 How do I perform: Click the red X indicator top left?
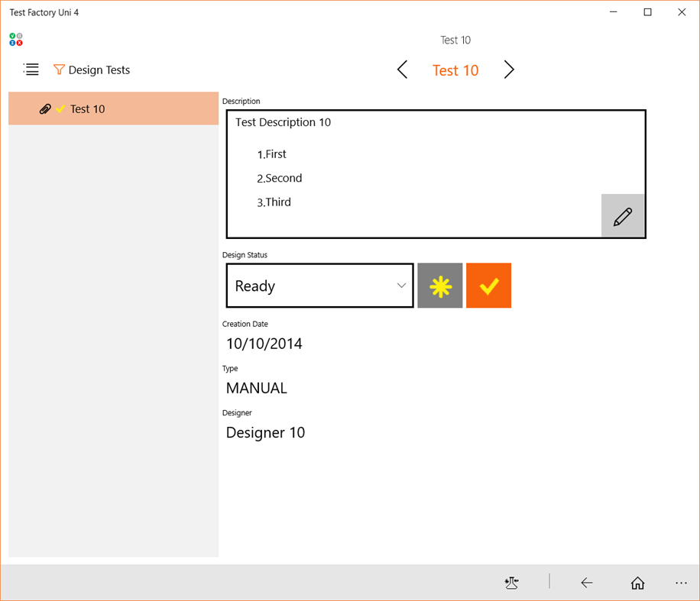pyautogui.click(x=19, y=43)
